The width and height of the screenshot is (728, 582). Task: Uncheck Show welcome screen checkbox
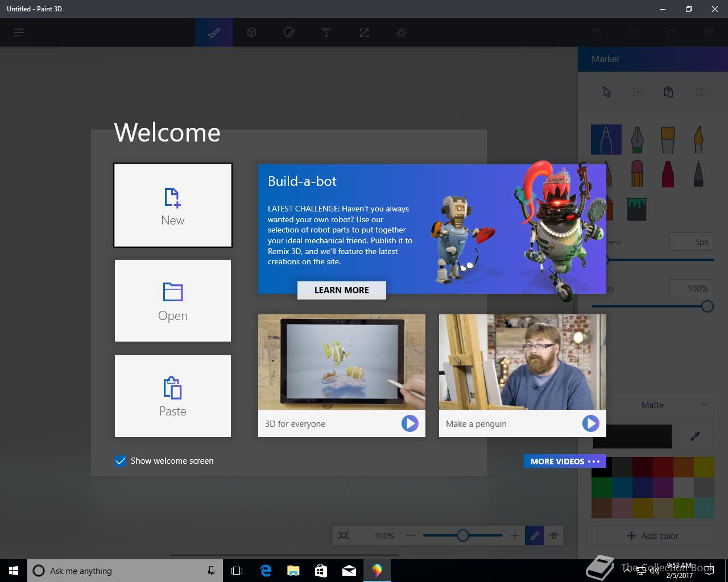120,461
